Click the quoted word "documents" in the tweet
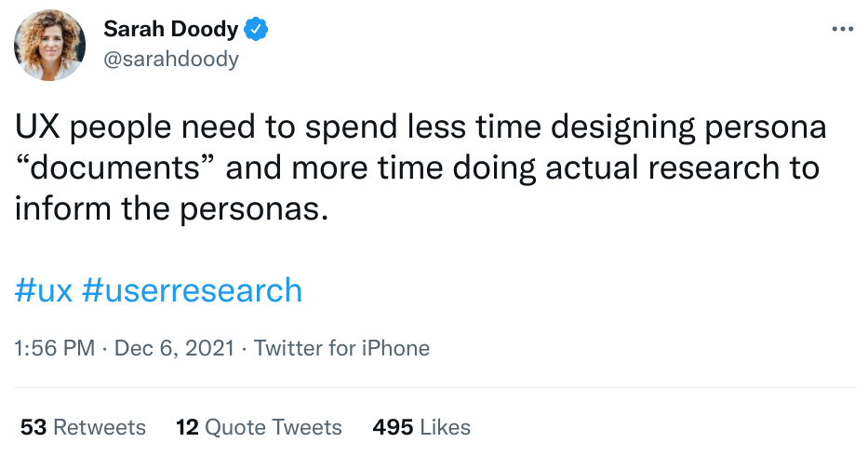The image size is (868, 456). pyautogui.click(x=115, y=168)
